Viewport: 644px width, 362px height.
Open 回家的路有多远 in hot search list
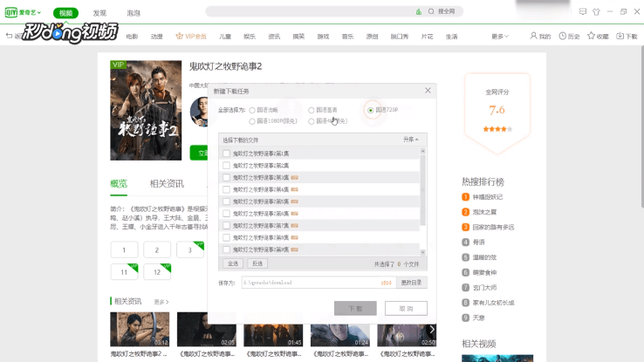click(x=493, y=227)
